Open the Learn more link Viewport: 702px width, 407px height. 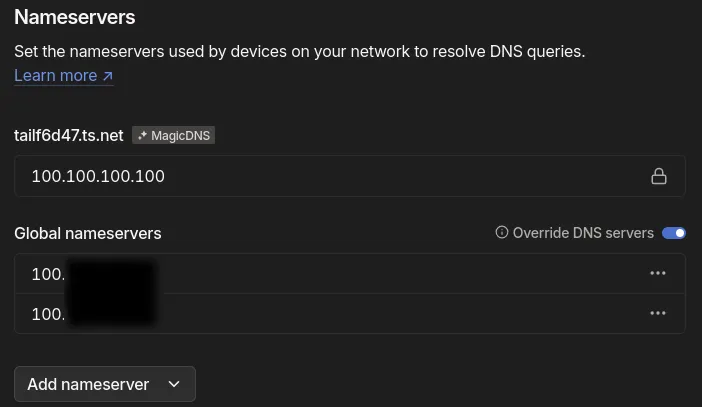pos(55,76)
